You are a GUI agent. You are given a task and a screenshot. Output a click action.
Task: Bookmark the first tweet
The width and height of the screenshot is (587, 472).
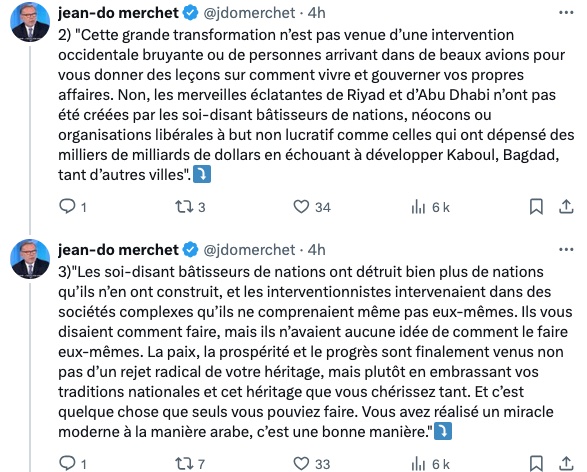pos(536,206)
